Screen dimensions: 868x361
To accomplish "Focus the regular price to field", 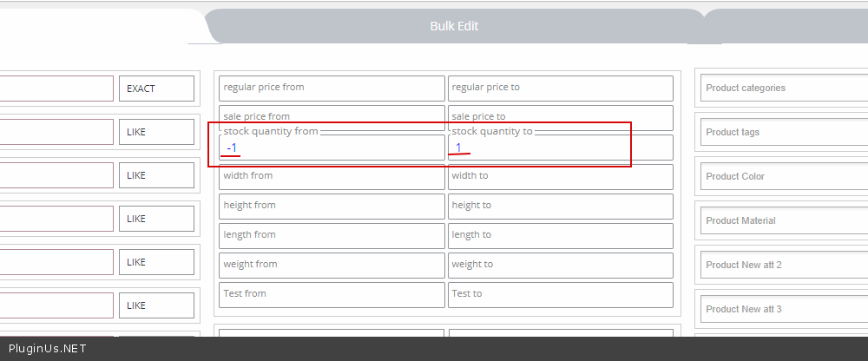I will pyautogui.click(x=561, y=88).
